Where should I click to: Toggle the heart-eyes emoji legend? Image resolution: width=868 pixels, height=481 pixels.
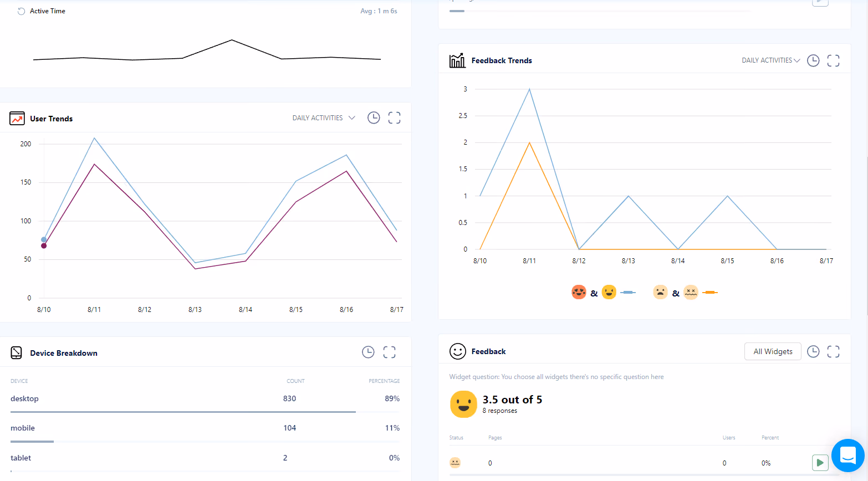pyautogui.click(x=579, y=292)
